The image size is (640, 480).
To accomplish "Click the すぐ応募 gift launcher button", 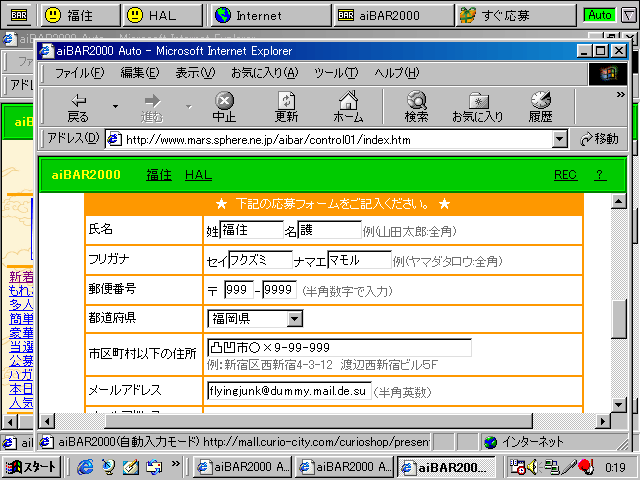I will tap(516, 16).
